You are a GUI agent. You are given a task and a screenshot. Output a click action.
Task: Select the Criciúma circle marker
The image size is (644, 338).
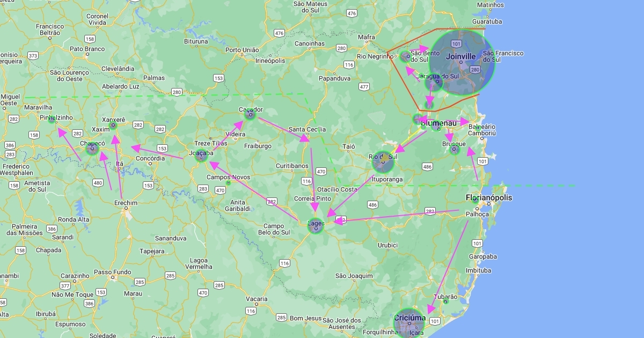[409, 323]
